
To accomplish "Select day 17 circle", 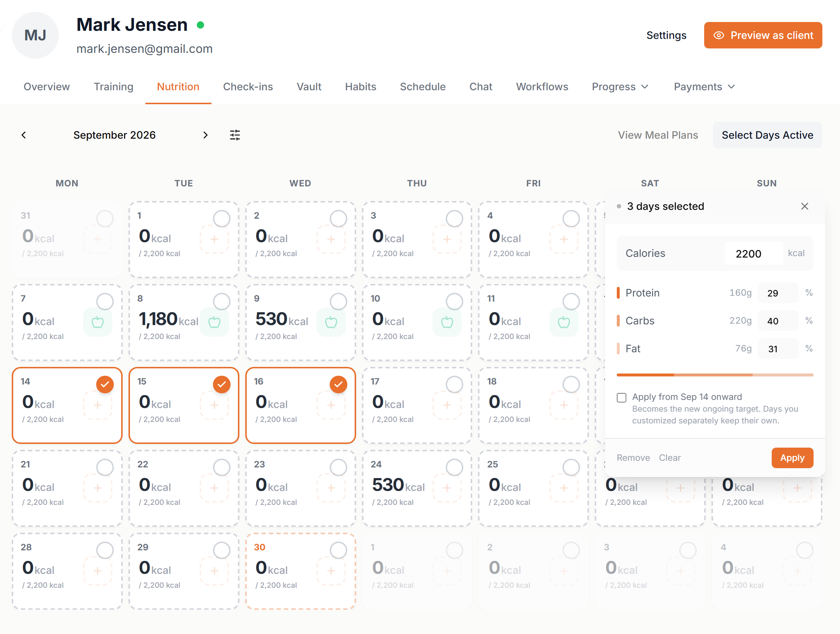I will pyautogui.click(x=454, y=385).
